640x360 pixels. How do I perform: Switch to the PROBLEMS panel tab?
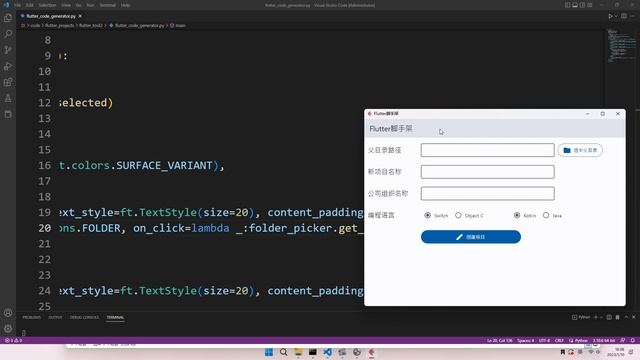[31, 317]
